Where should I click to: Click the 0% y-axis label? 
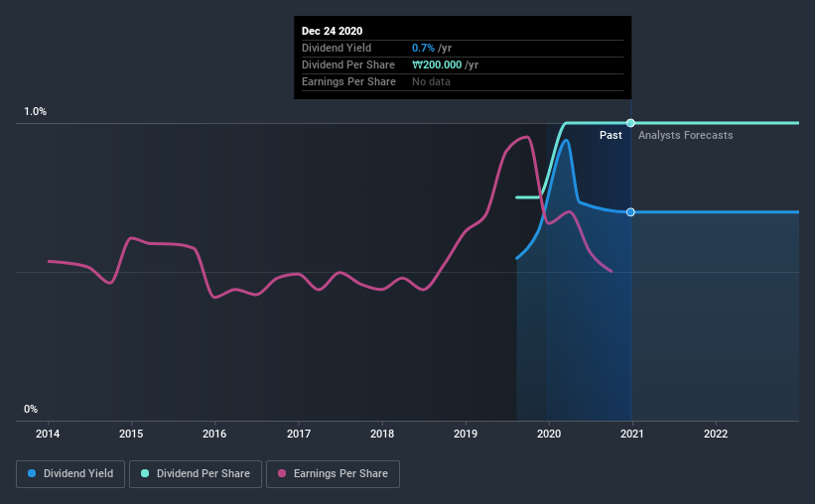31,409
